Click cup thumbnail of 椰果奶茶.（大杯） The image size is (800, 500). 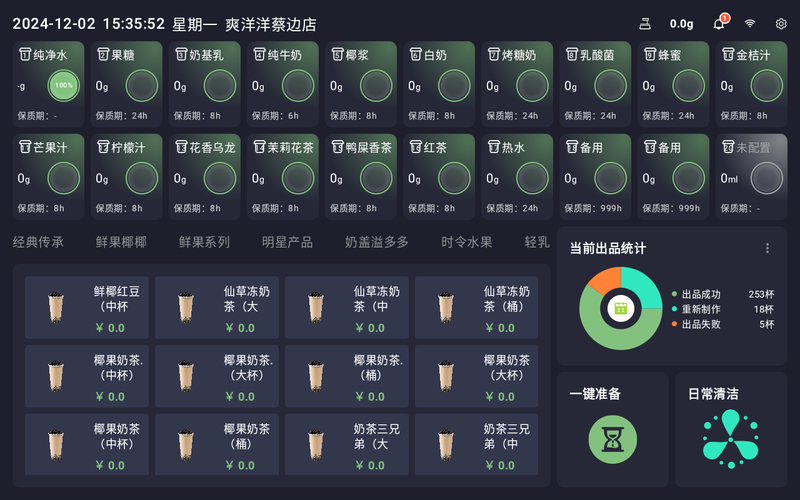tap(186, 376)
